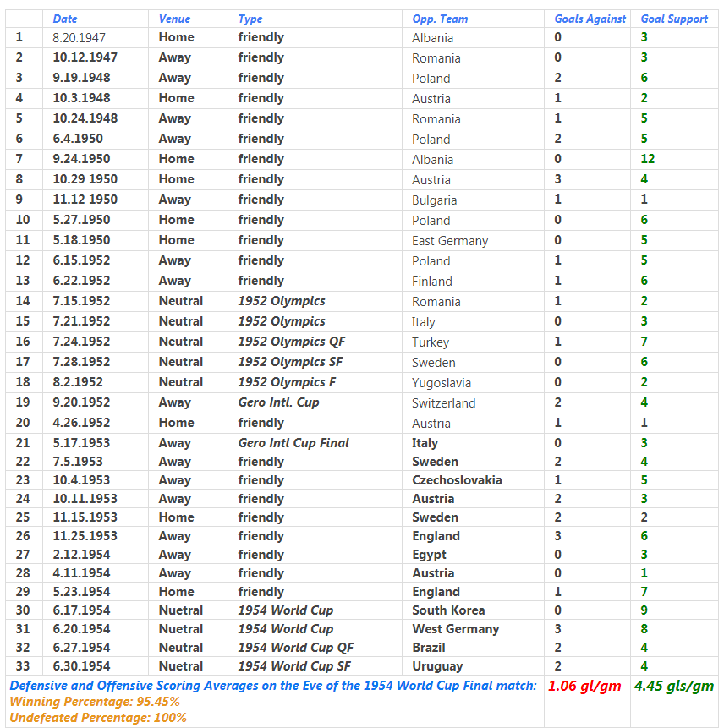Click row number 17
Image resolution: width=724 pixels, height=728 pixels.
pos(23,362)
